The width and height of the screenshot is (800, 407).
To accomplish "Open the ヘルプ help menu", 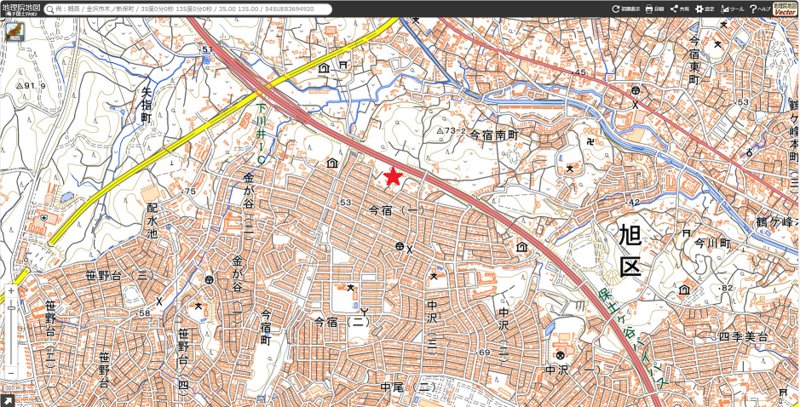I will 759,8.
